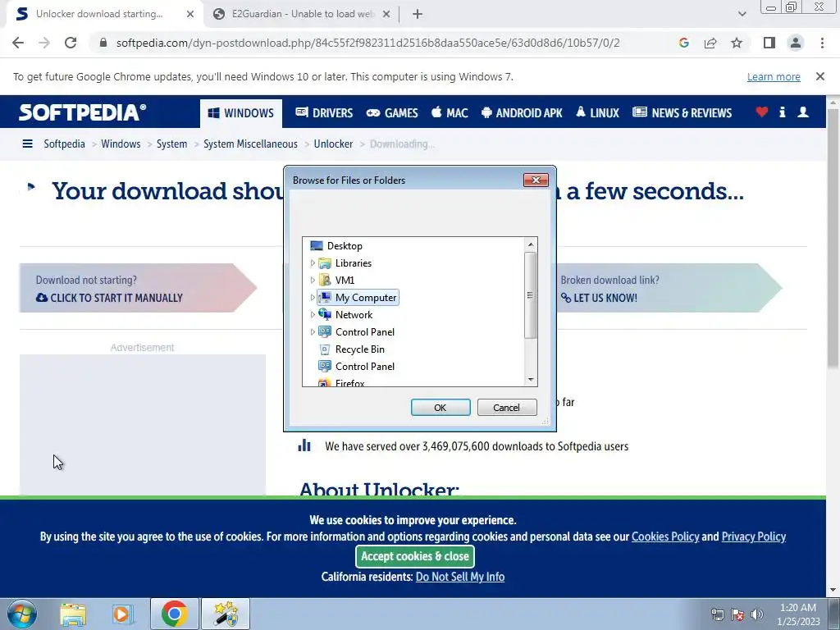Open the DRIVERS section
This screenshot has width=840, height=630.
click(x=324, y=113)
